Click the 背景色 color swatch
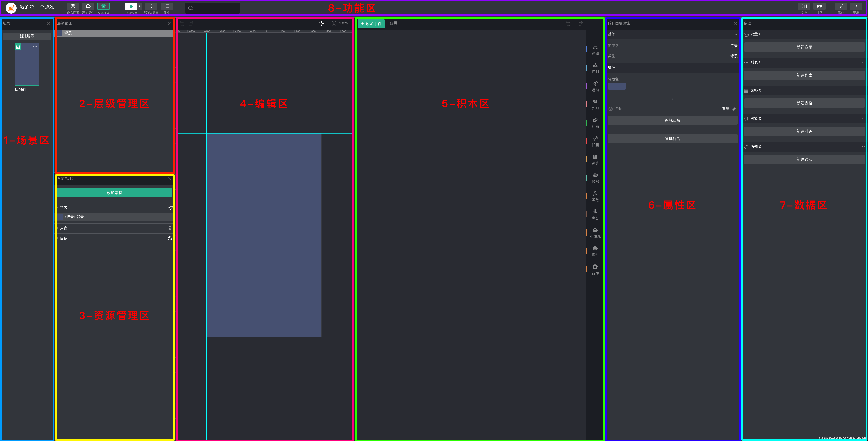868x441 pixels. tap(617, 86)
